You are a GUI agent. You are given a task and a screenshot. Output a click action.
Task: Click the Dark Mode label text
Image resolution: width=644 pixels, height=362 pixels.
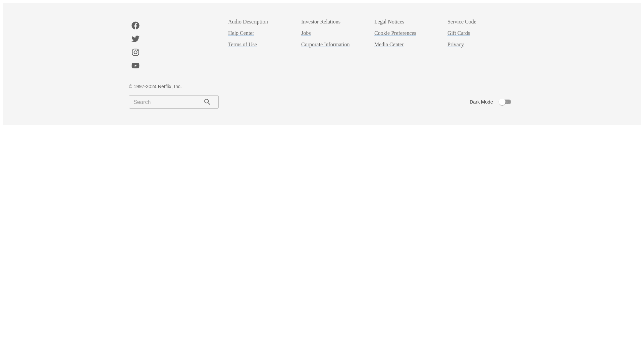coord(481,102)
